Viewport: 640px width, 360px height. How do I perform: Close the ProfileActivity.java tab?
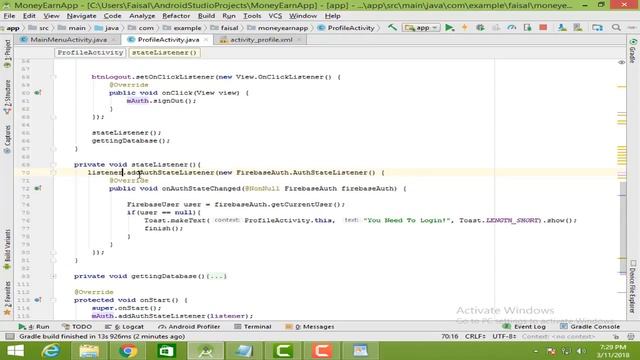(206, 40)
